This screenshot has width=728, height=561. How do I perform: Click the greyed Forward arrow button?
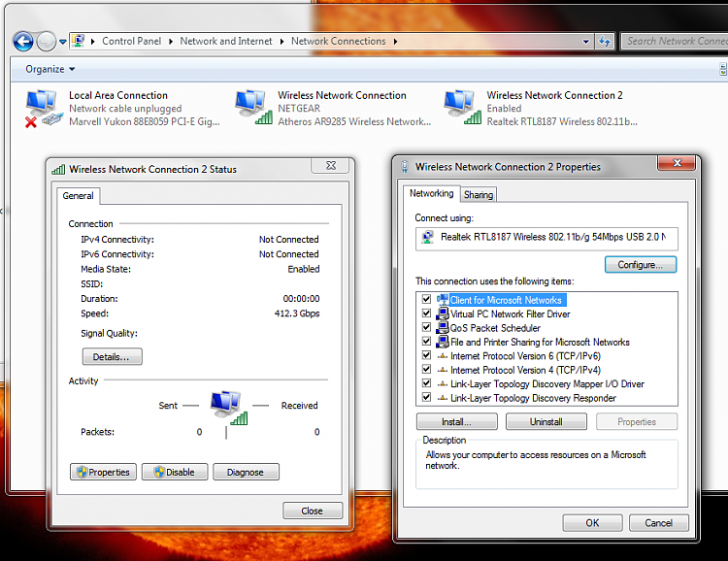click(46, 42)
